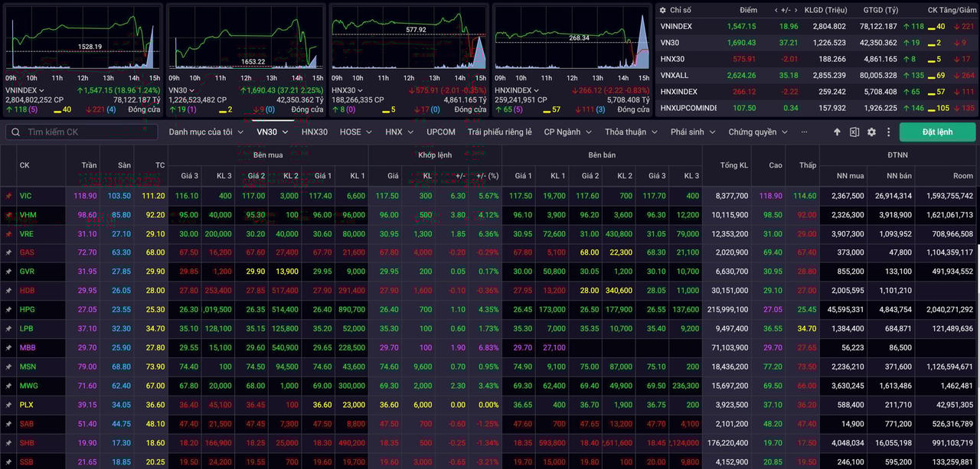Screen dimensions: 980x469
Task: Open the vertical three-dot menu
Action: coord(888,132)
